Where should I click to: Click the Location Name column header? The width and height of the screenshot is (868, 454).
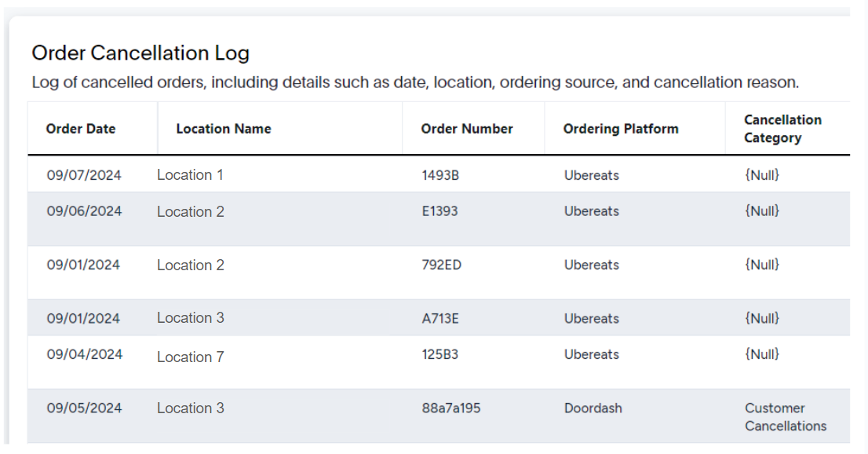(x=224, y=129)
